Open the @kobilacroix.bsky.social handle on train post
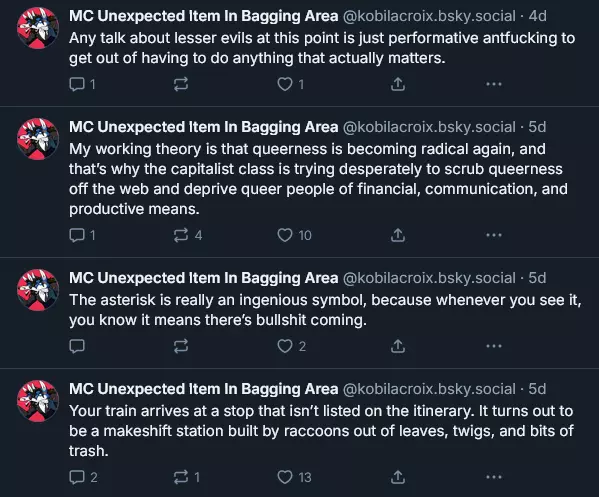The image size is (599, 497). tap(429, 389)
